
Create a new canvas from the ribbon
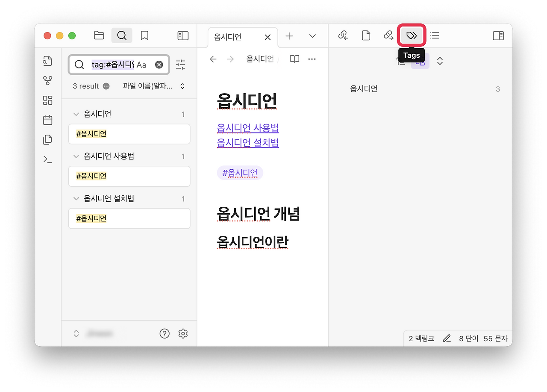[47, 100]
